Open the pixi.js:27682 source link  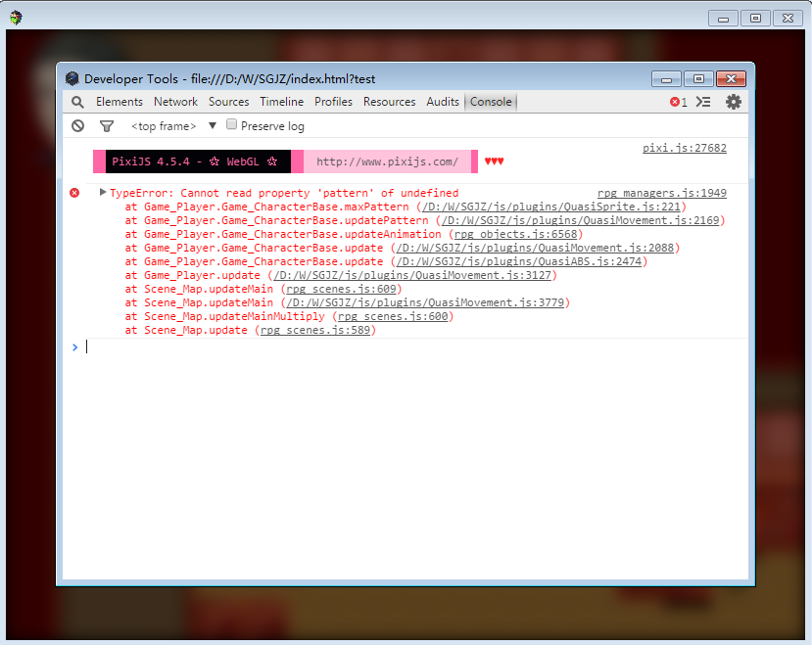pyautogui.click(x=685, y=148)
